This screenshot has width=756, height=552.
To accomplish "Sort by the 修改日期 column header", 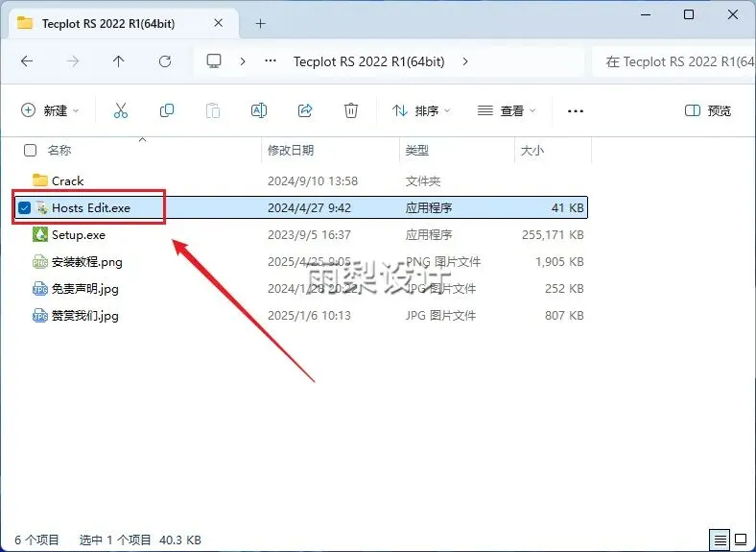I will (x=291, y=151).
